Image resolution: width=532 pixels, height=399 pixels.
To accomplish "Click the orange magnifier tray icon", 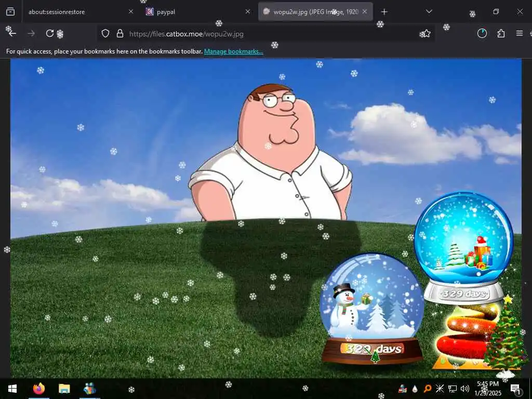I will [x=428, y=389].
